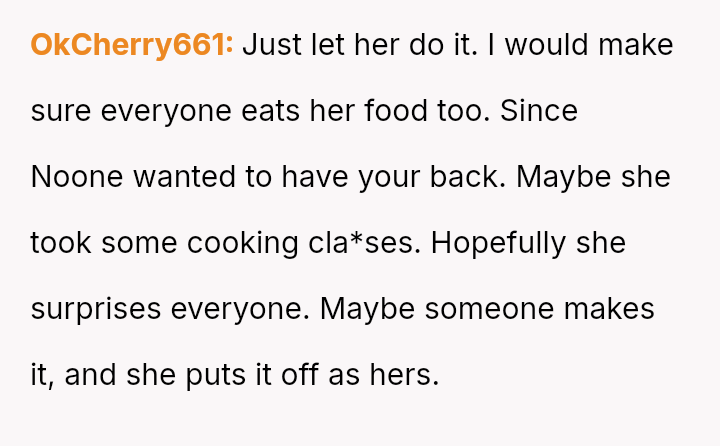Click the words "puts it off"
Screen dimensions: 720x446
point(252,376)
